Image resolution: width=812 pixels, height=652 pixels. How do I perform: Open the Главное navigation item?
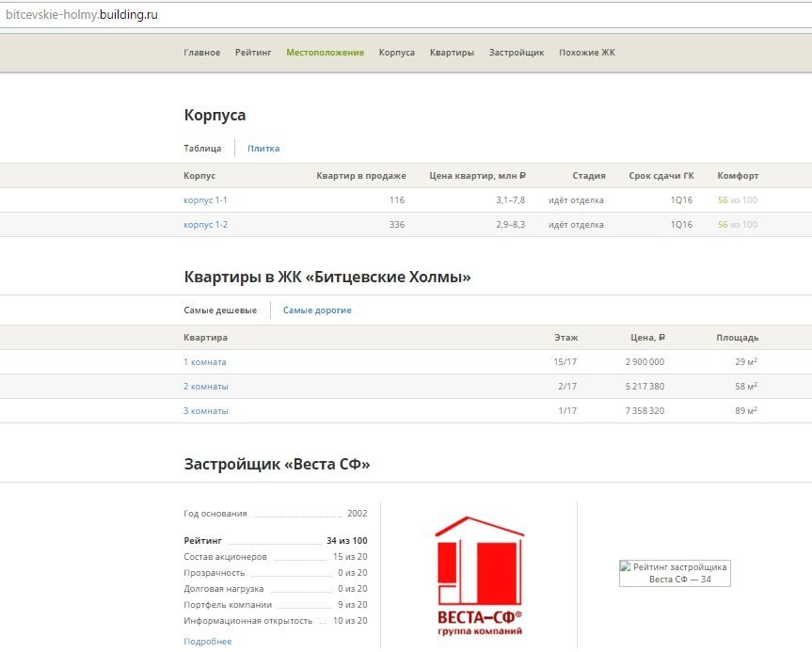click(202, 53)
